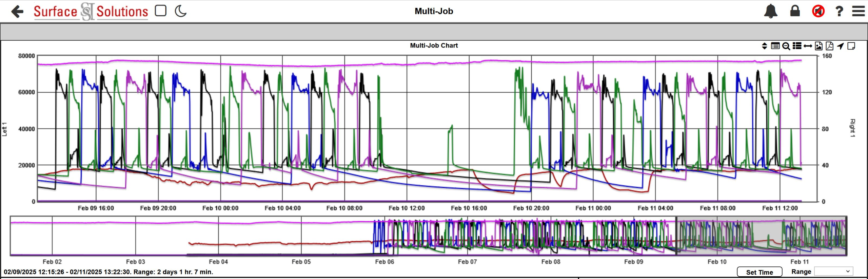Zoom out the Multi-Job chart
The image size is (868, 279).
pyautogui.click(x=786, y=46)
